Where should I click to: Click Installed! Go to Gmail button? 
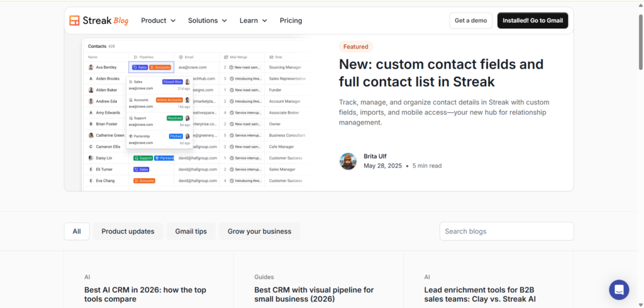point(533,21)
